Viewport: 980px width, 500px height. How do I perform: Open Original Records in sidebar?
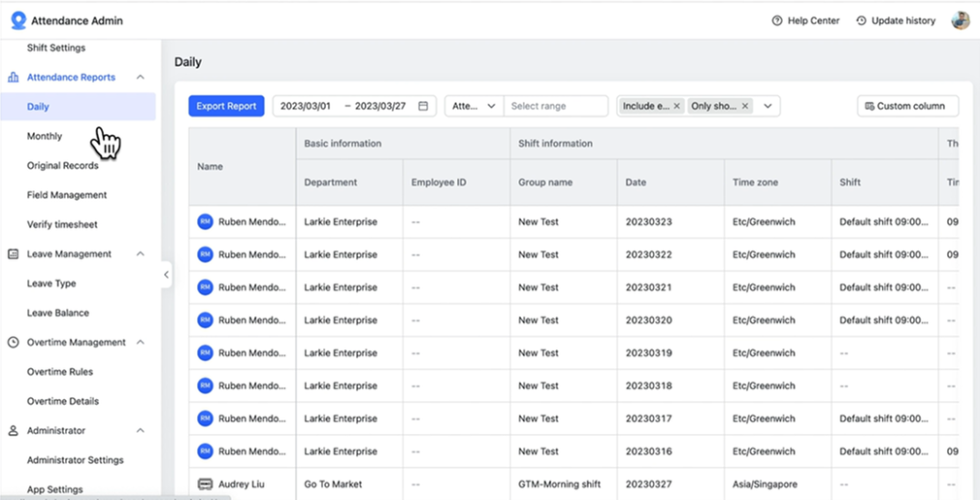63,166
